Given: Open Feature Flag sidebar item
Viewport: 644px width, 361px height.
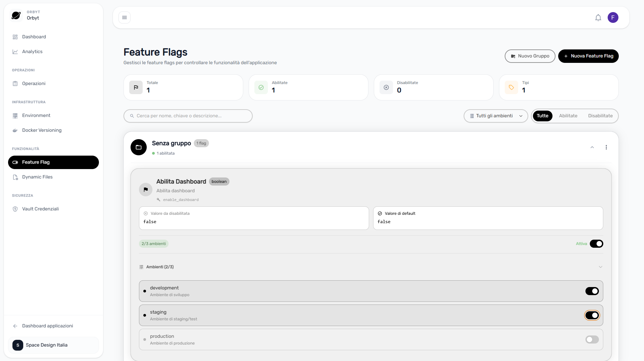Looking at the screenshot, I should [53, 162].
